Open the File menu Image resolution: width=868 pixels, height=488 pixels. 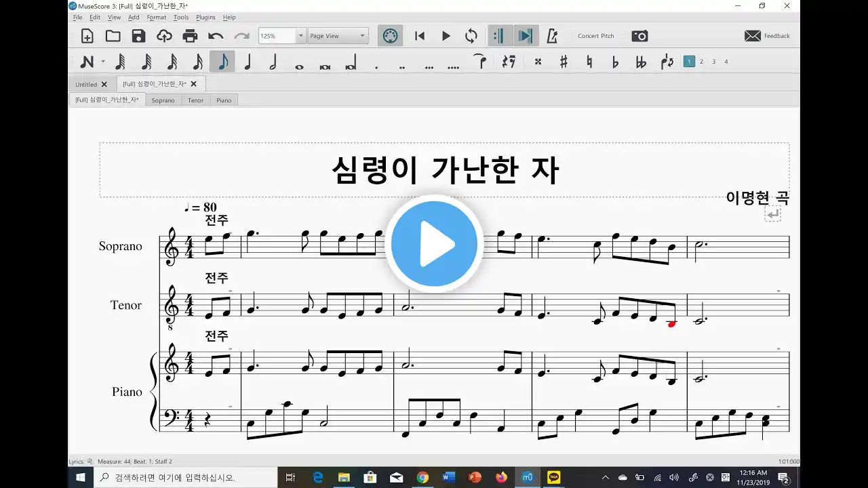[77, 18]
